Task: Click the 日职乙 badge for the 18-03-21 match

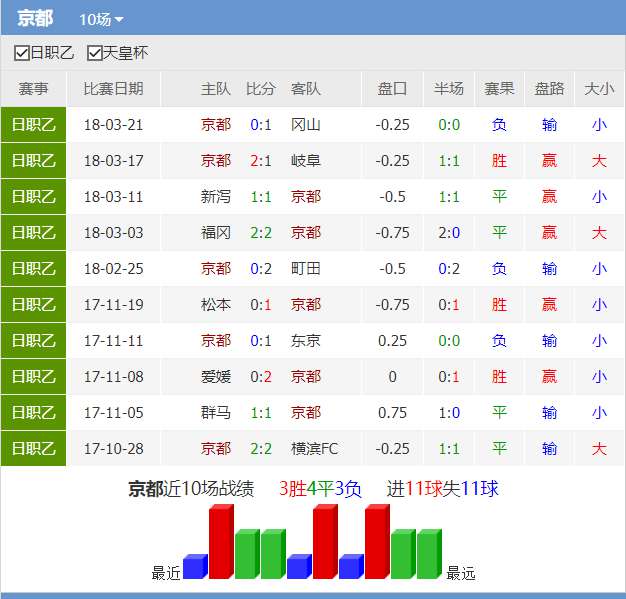Action: click(33, 125)
